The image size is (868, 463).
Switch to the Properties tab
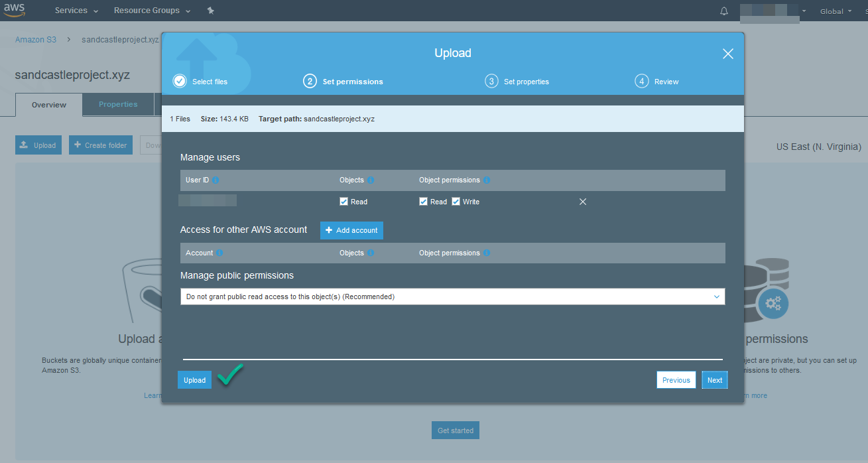coord(118,104)
